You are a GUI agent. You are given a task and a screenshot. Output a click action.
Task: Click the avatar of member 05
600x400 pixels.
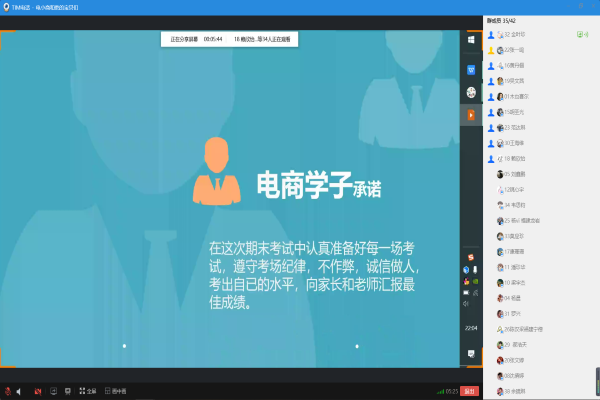tap(500, 174)
